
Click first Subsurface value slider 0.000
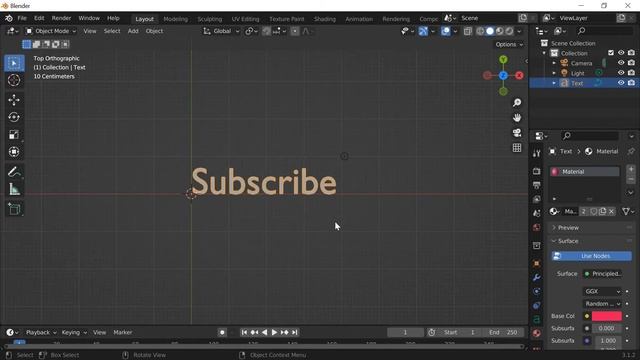(x=607, y=328)
